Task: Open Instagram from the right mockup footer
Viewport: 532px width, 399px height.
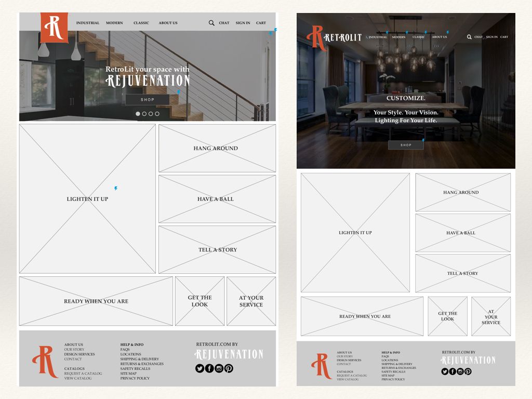Action: [460, 371]
